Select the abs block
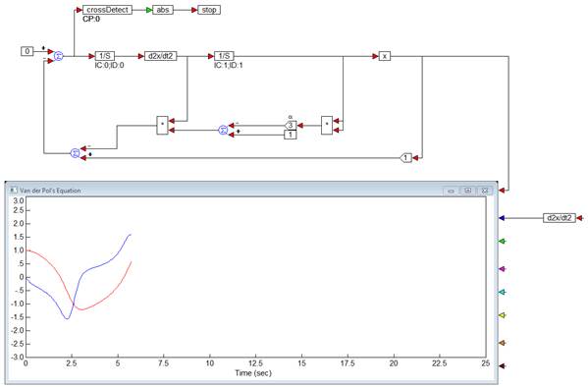588x387 pixels. point(163,10)
